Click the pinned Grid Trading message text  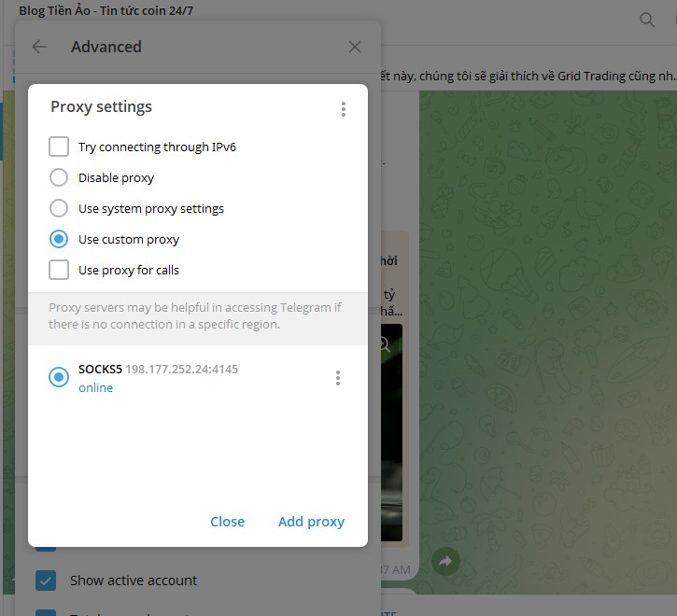529,76
